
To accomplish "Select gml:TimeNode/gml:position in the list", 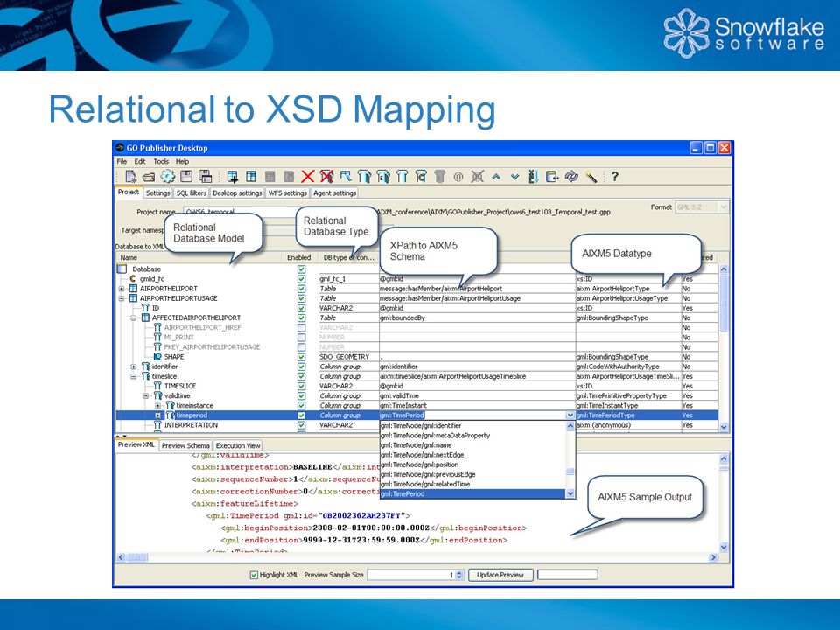I will point(419,465).
